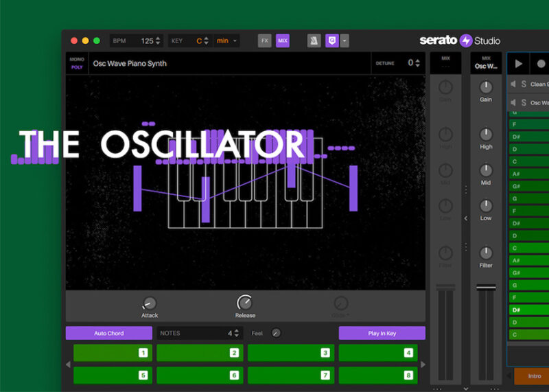Trigger pad number 4

click(x=378, y=353)
